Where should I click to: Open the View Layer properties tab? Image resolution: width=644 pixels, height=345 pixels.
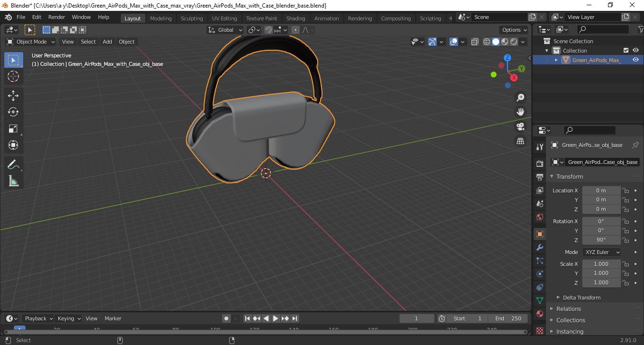[x=539, y=190]
